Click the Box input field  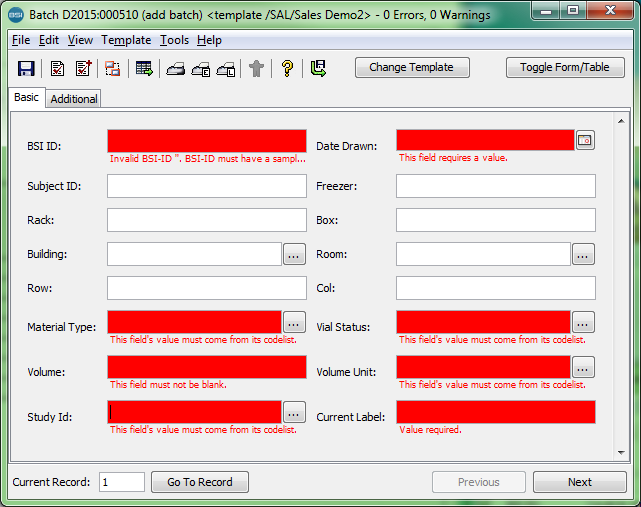point(495,220)
